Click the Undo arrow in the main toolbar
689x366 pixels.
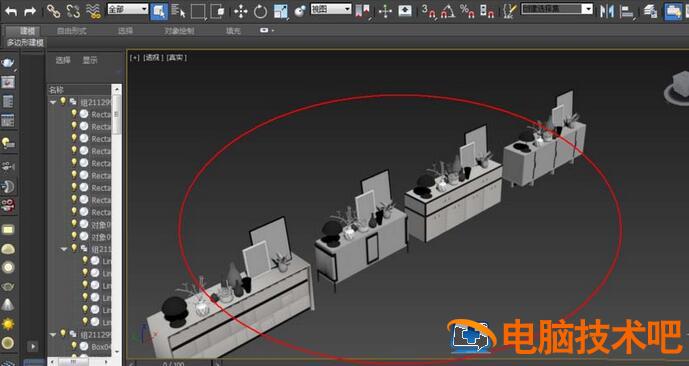11,11
